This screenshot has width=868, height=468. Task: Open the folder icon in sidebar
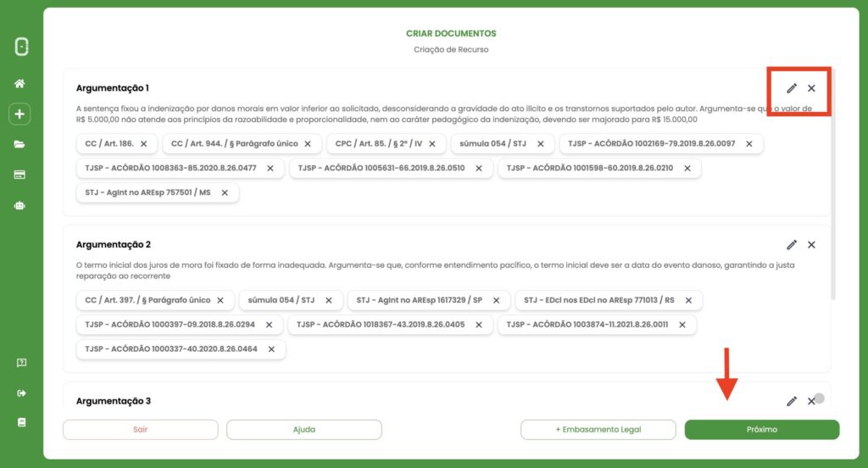pyautogui.click(x=20, y=144)
